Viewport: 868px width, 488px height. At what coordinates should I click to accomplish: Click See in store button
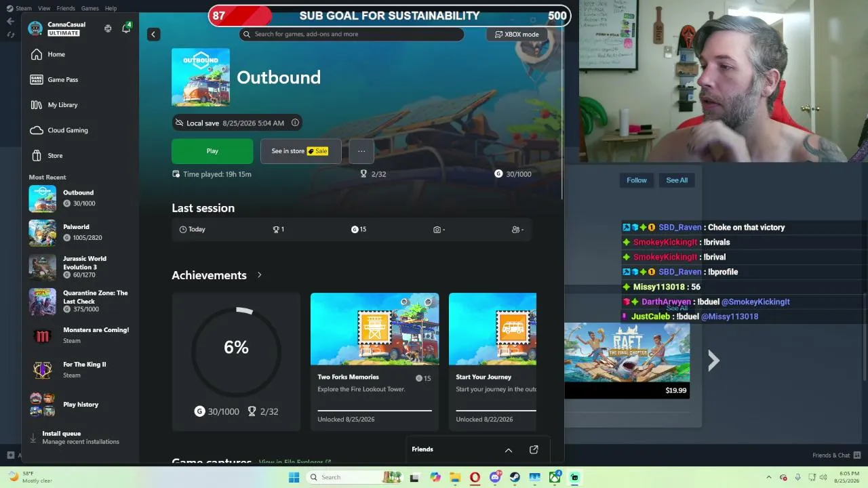(x=300, y=151)
